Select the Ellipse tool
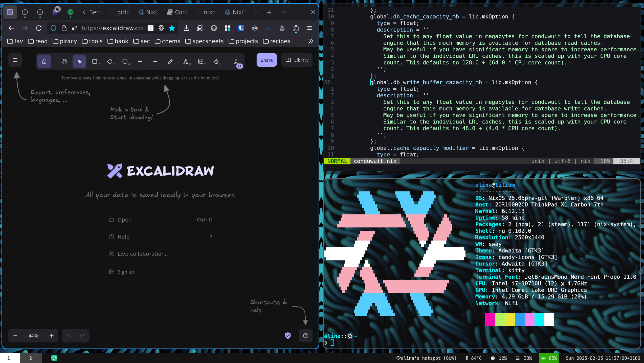The height and width of the screenshot is (363, 644). coord(125,61)
